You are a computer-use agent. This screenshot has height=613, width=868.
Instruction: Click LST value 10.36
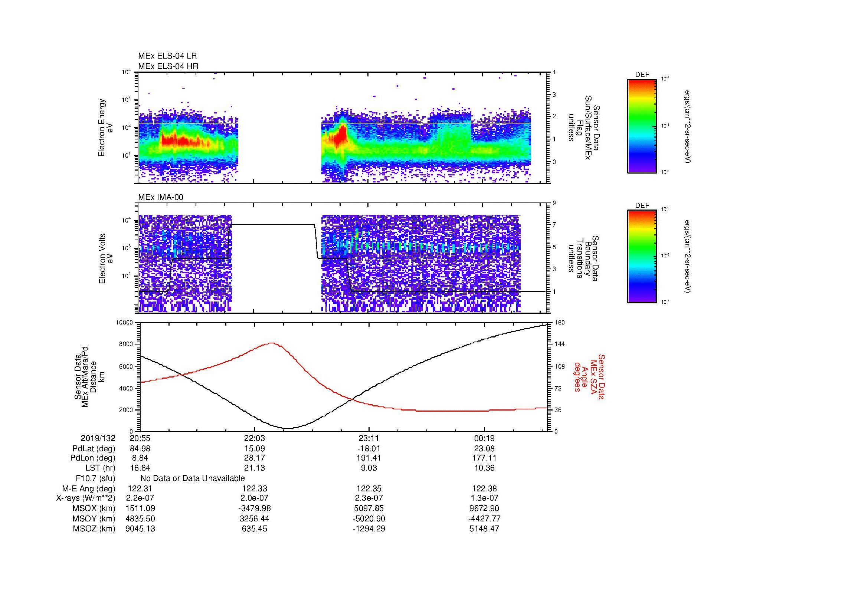click(484, 468)
